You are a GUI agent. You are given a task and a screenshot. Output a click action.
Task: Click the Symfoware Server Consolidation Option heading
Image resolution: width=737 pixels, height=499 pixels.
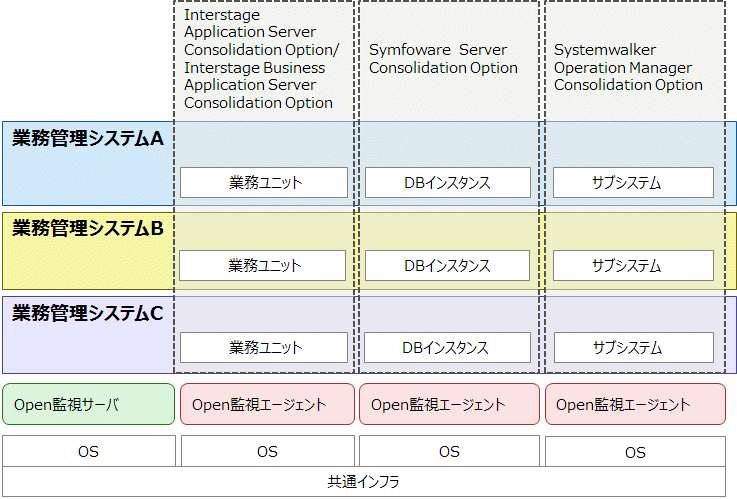[443, 59]
